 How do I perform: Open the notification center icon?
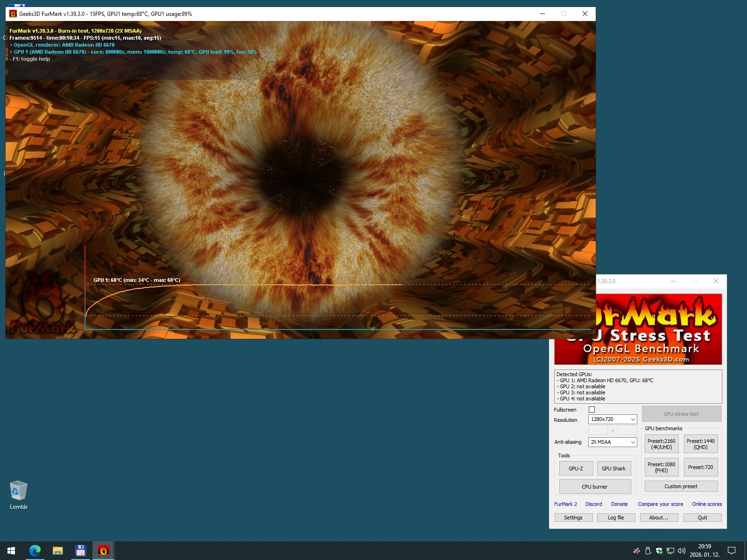pyautogui.click(x=732, y=551)
